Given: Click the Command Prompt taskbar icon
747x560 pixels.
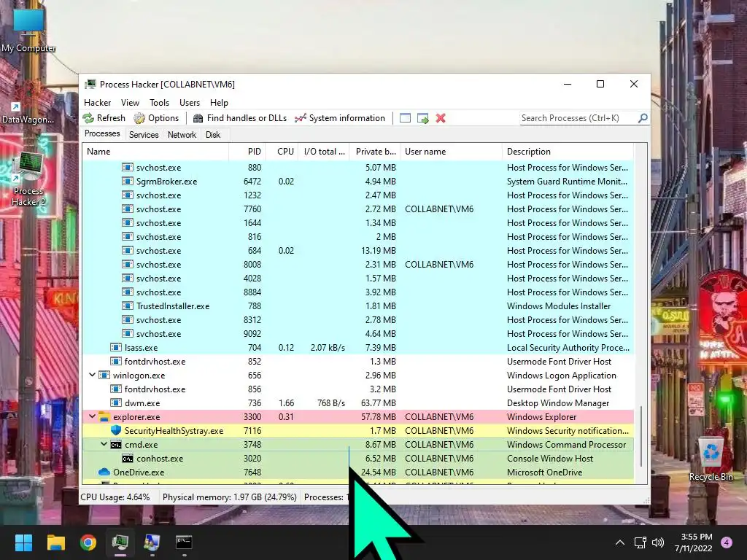Looking at the screenshot, I should (x=184, y=542).
